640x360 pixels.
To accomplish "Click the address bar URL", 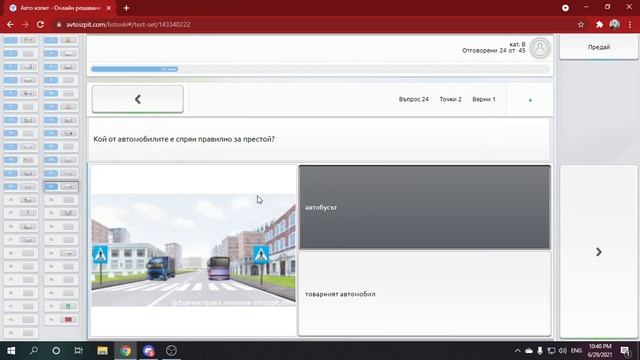I will click(128, 24).
